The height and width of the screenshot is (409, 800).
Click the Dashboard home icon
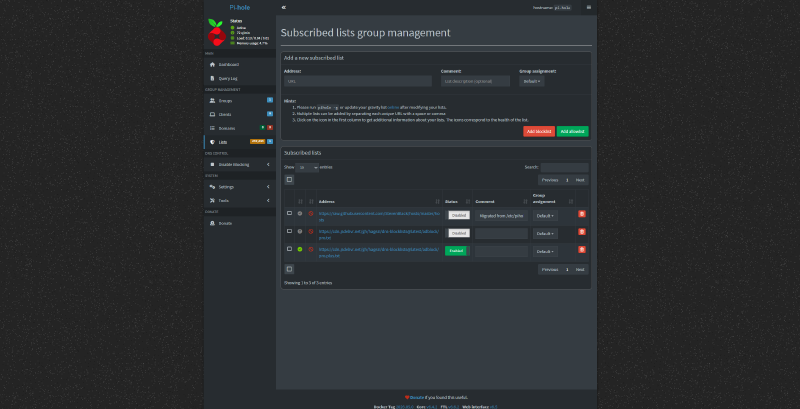[212, 65]
